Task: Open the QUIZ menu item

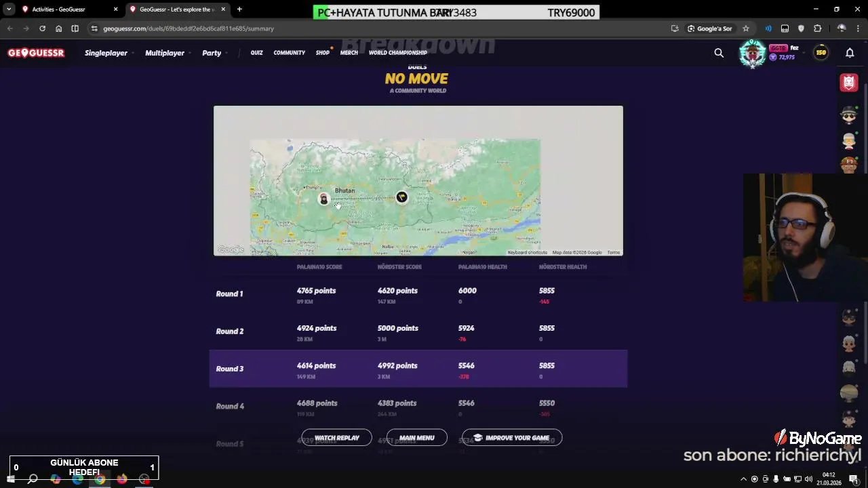Action: [256, 53]
